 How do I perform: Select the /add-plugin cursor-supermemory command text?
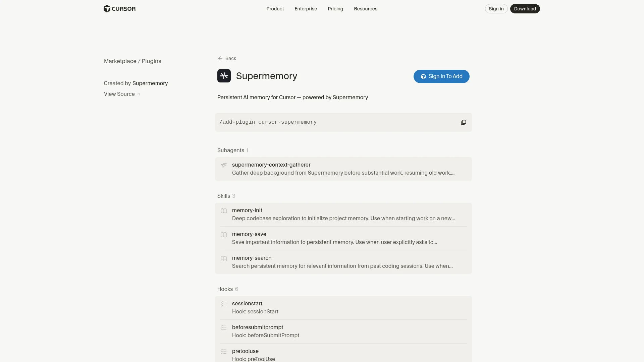coord(268,122)
